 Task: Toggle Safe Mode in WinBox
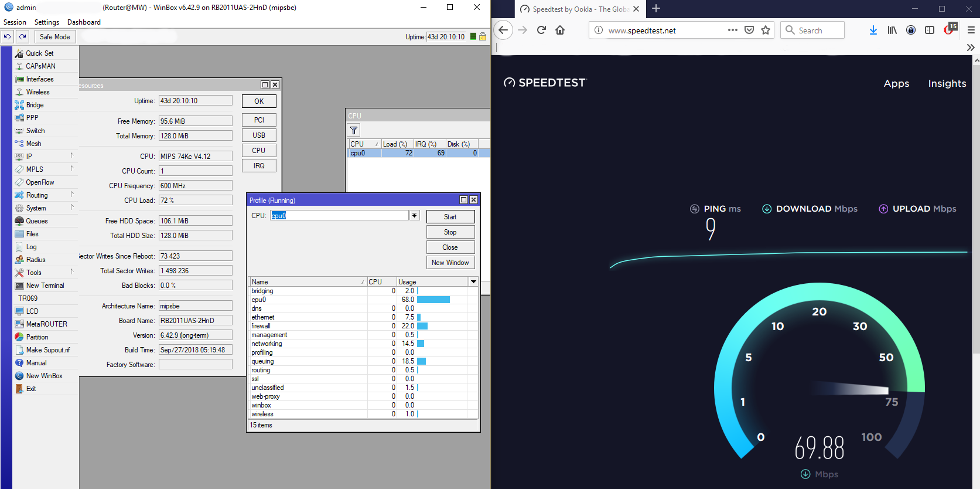54,36
